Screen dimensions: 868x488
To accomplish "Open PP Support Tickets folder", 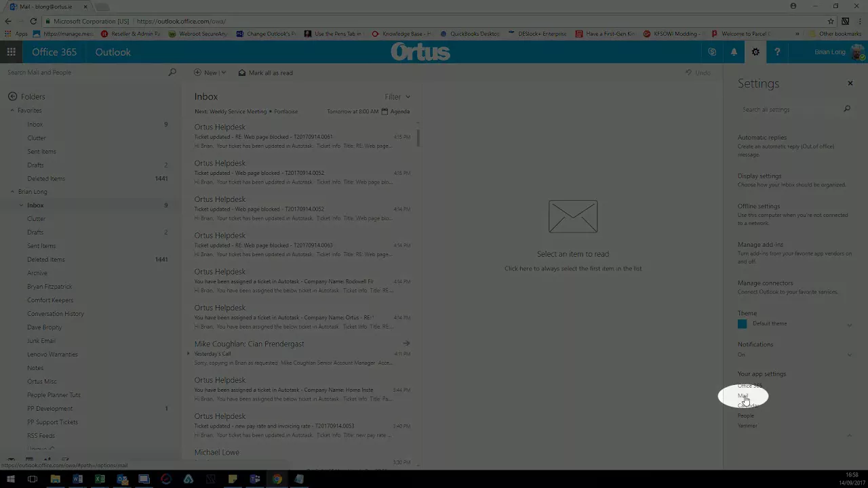I will pyautogui.click(x=52, y=422).
